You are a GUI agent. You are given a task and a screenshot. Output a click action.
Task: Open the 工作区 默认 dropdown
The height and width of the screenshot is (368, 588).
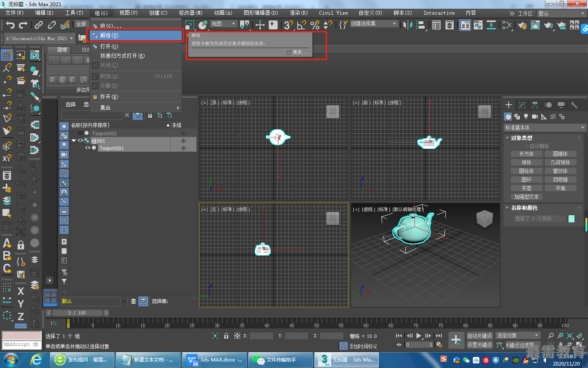point(561,13)
